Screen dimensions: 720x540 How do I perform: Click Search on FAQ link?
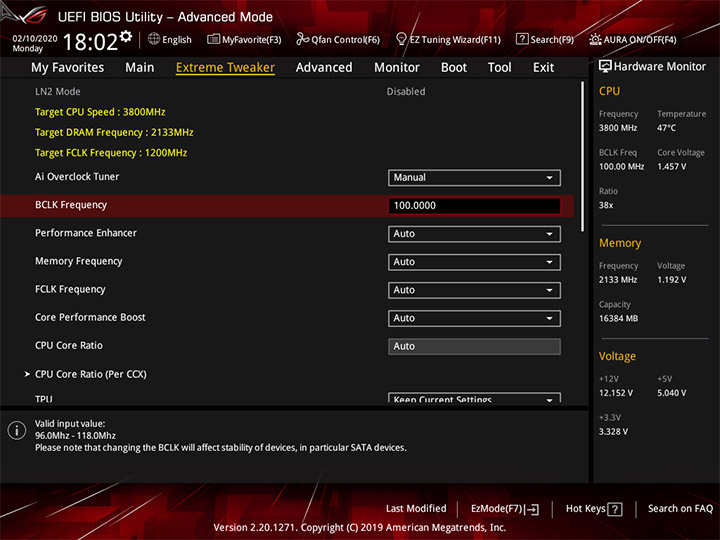pyautogui.click(x=680, y=509)
